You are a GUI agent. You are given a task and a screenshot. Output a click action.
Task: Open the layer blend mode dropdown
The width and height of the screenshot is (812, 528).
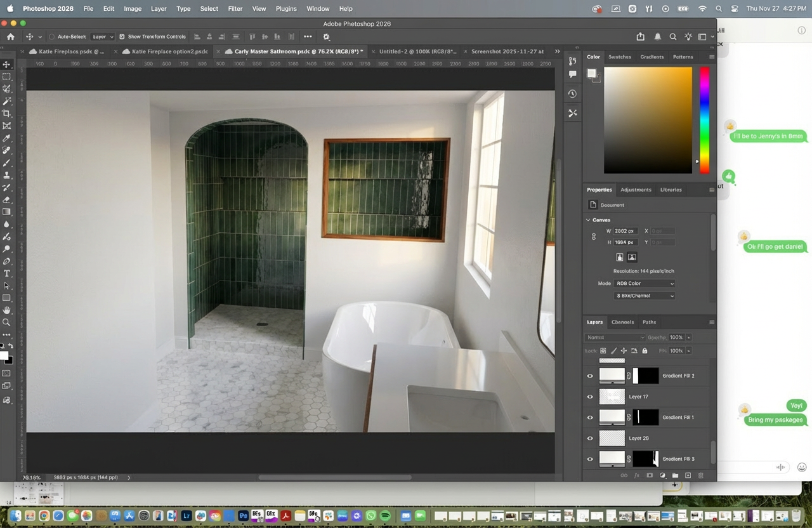tap(615, 338)
